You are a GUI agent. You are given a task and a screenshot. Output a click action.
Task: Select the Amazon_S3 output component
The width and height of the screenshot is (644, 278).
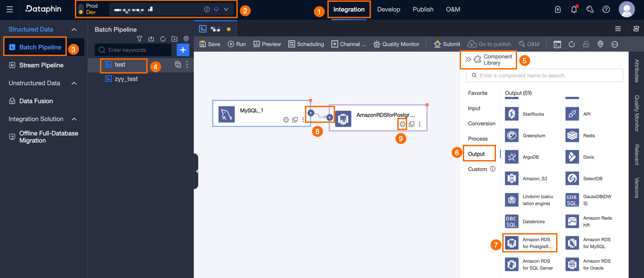[x=527, y=178]
